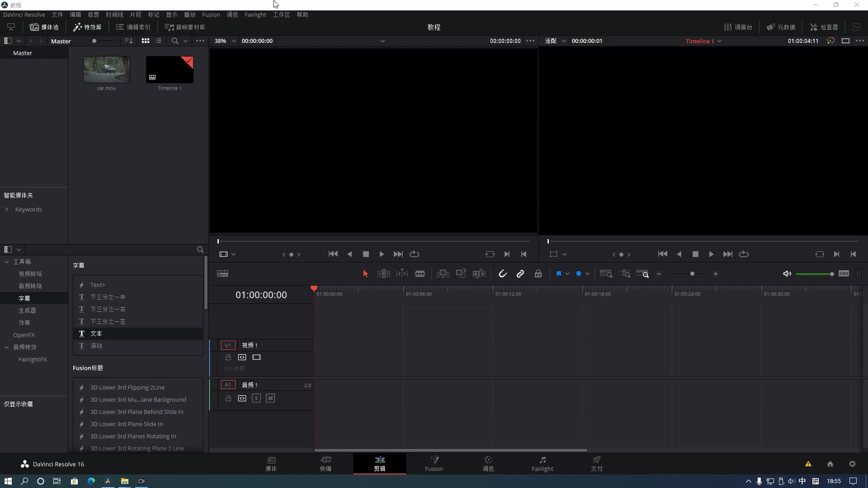Click the insert clip icon
Screen dimensions: 868x488
click(443, 274)
